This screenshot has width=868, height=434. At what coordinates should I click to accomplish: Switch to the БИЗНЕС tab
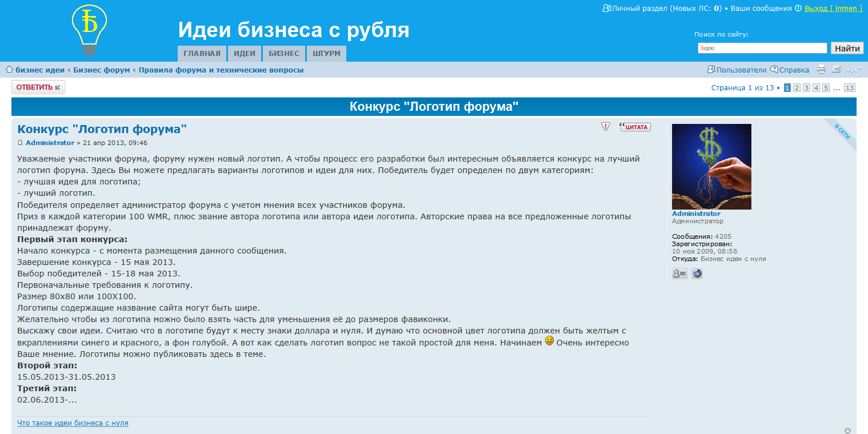283,53
